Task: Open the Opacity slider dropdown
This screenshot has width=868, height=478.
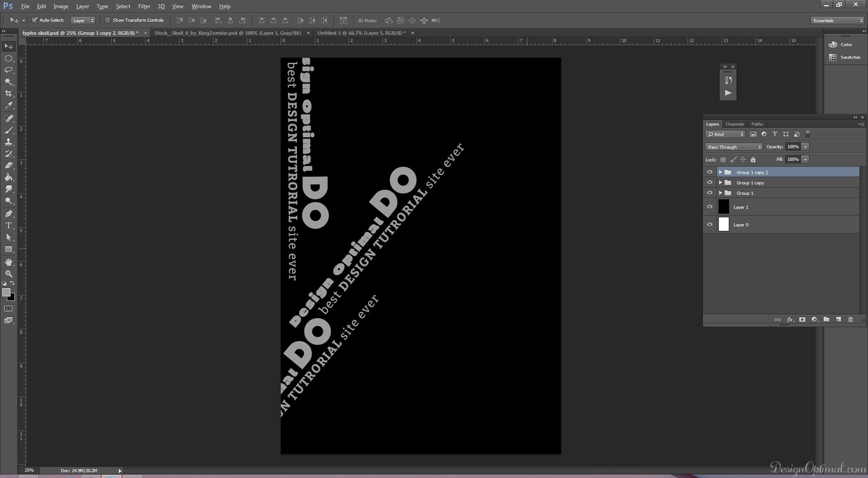Action: pos(806,147)
